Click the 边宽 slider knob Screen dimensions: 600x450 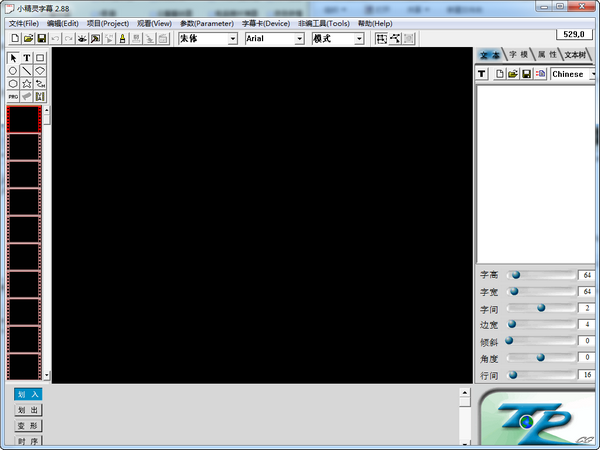click(x=512, y=324)
